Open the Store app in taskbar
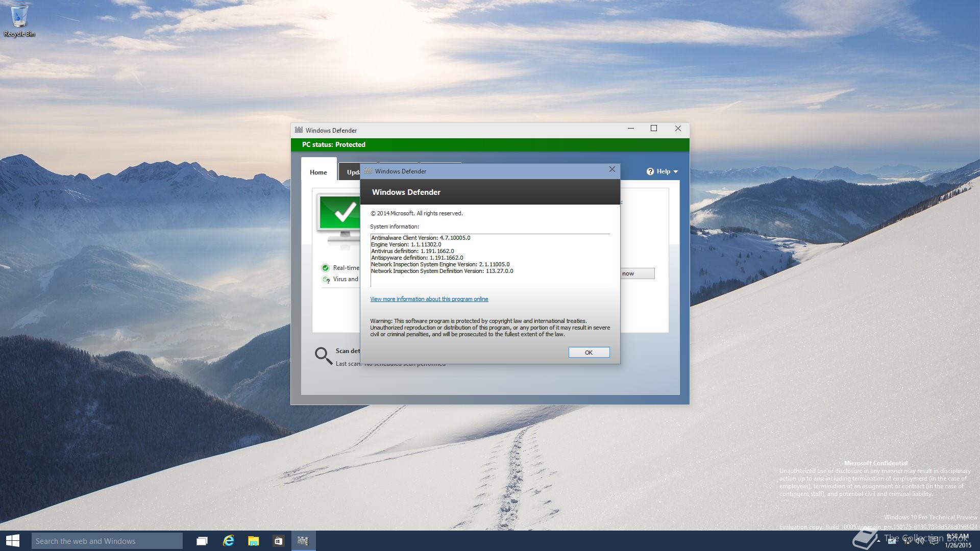The height and width of the screenshot is (551, 980). click(278, 541)
